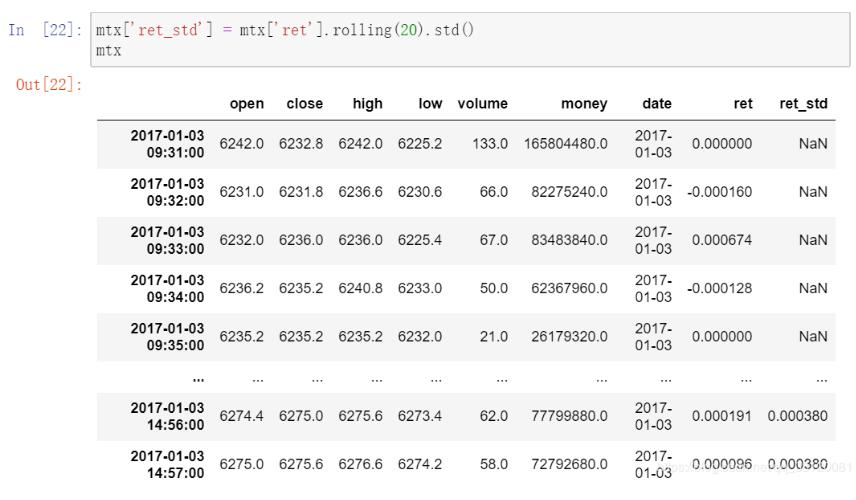
Task: Click open value 6275.0 in last row
Action: (241, 465)
